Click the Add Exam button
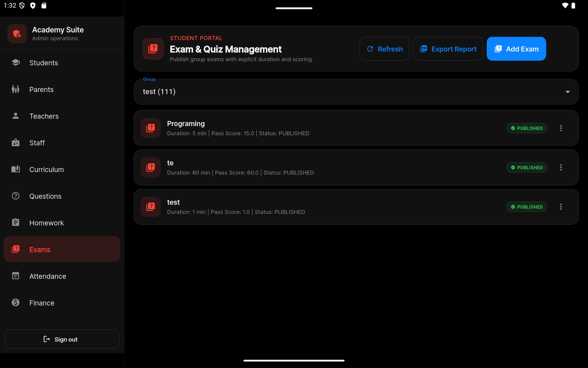This screenshot has width=588, height=368. [516, 49]
